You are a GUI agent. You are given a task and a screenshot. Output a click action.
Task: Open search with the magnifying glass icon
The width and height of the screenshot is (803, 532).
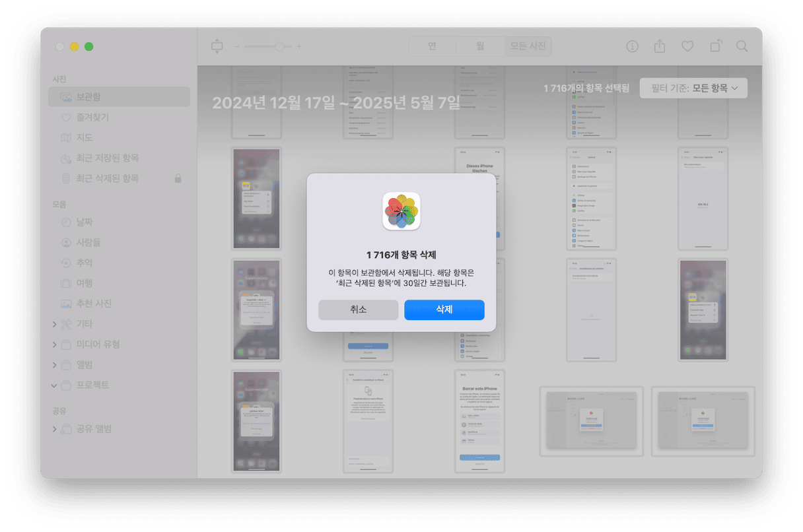pyautogui.click(x=742, y=46)
